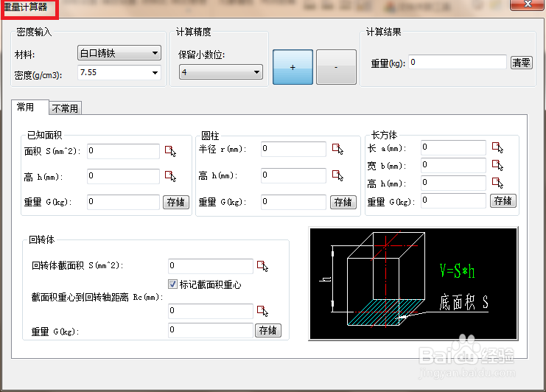Pick cylinder height h from drawing icon
Image resolution: width=546 pixels, height=392 pixels.
[337, 175]
